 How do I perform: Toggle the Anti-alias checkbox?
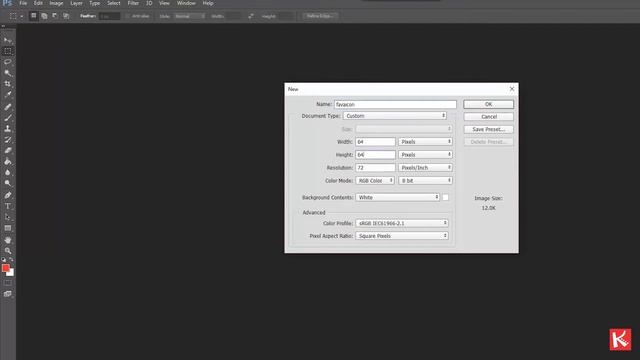pos(127,16)
